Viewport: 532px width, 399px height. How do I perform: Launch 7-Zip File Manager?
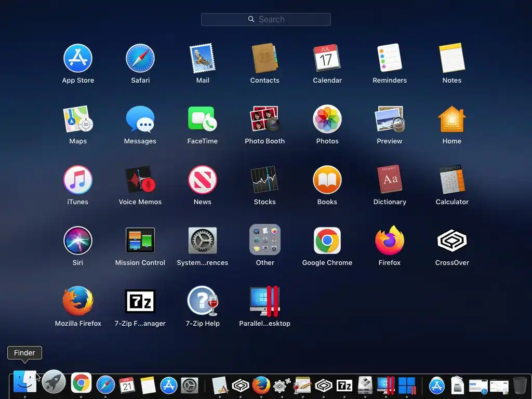(x=140, y=301)
